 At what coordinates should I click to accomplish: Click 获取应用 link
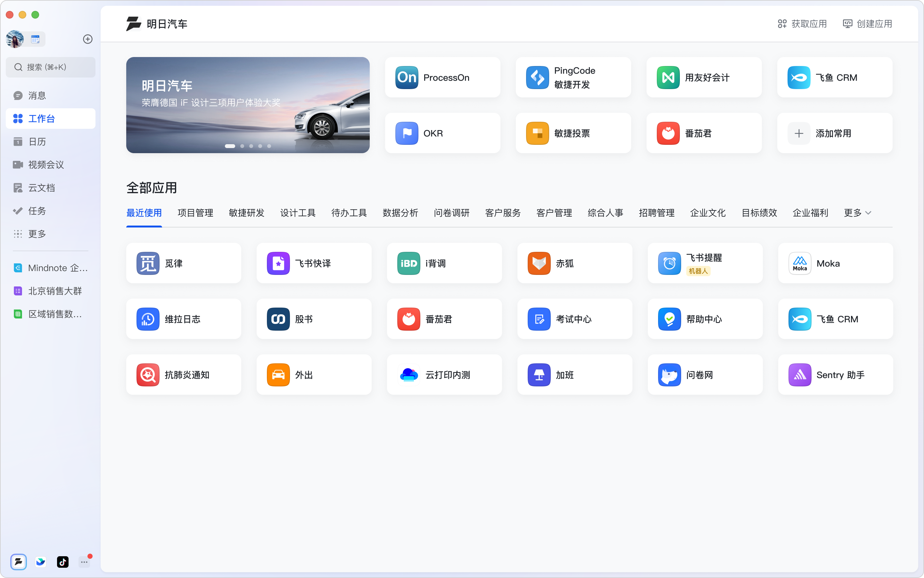coord(802,24)
